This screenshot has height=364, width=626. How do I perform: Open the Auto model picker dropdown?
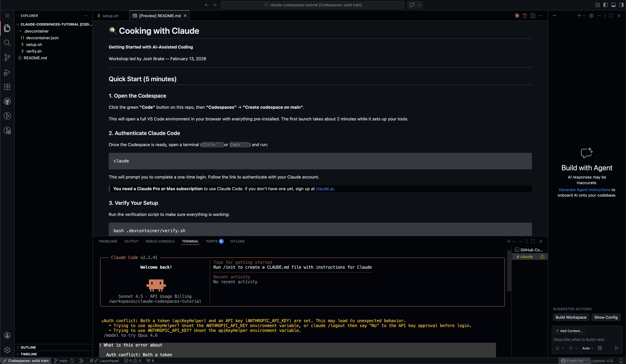pyautogui.click(x=588, y=348)
